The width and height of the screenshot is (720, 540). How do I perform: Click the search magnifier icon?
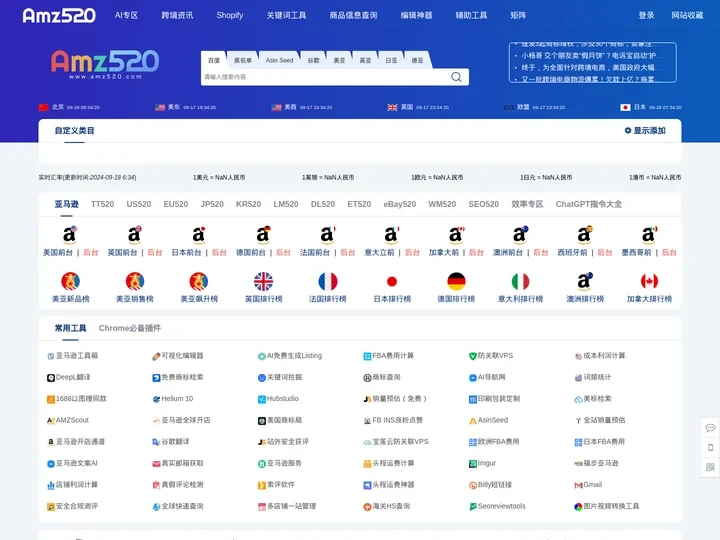[x=456, y=77]
